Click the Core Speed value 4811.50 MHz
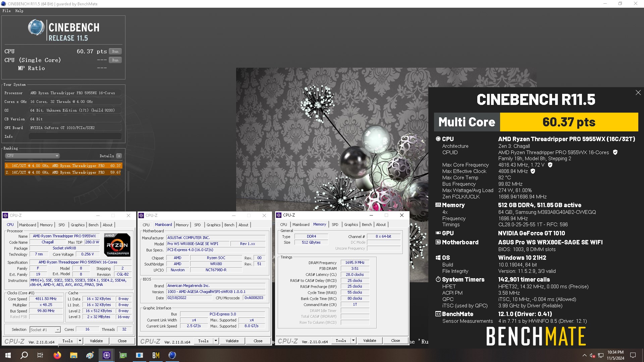The height and width of the screenshot is (362, 644). click(x=46, y=299)
